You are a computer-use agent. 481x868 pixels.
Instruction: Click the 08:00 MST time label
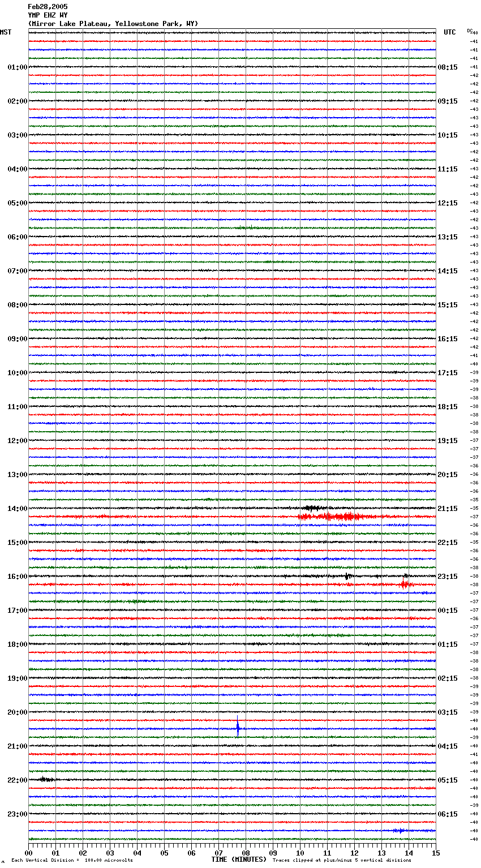pos(18,305)
